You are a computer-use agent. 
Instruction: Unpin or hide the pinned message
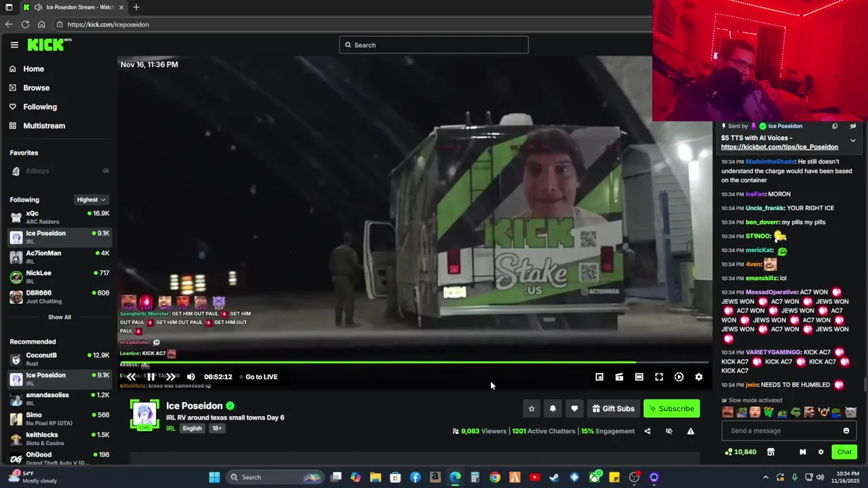(853, 126)
